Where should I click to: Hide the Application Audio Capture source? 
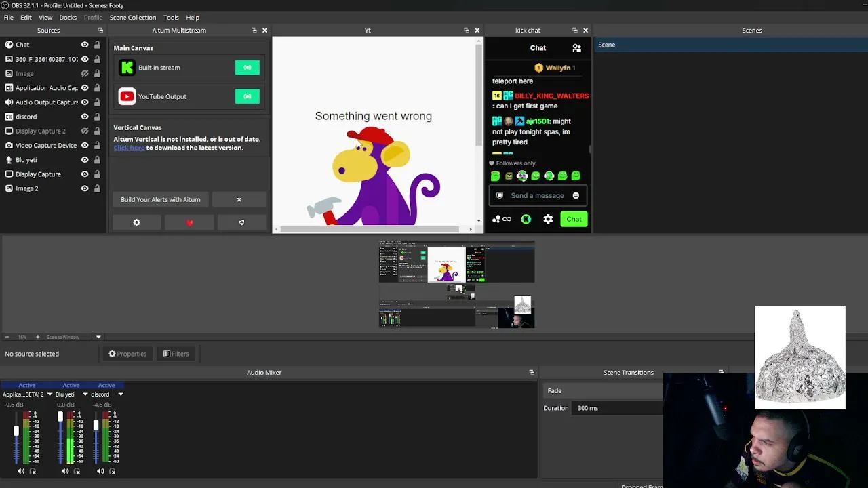tap(85, 87)
